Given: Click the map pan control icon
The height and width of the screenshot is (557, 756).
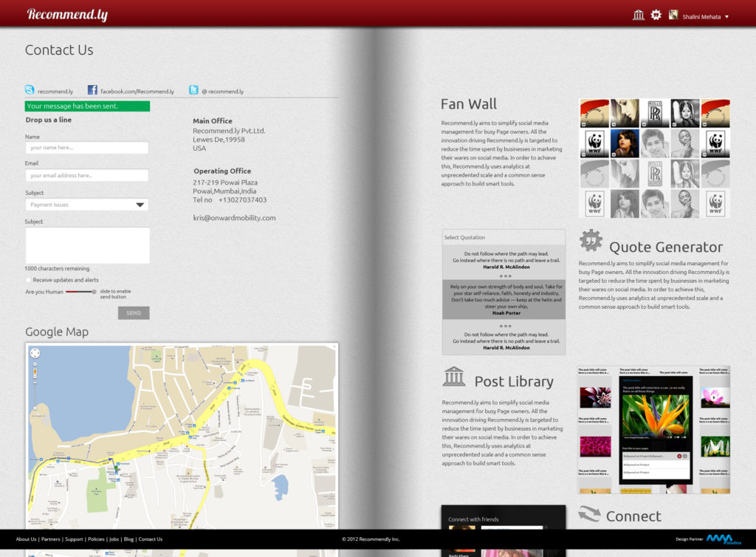Looking at the screenshot, I should point(35,354).
